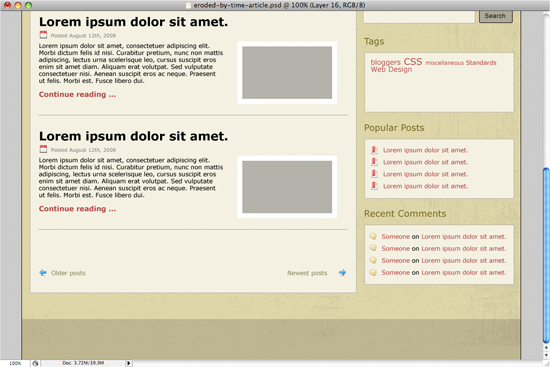Click the bookmark icon of the last popular post
Screen dimensions: 550x367
tap(374, 186)
